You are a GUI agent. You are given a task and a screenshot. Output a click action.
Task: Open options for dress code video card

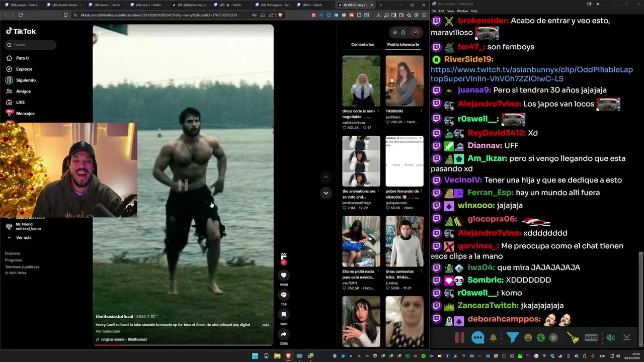[378, 111]
